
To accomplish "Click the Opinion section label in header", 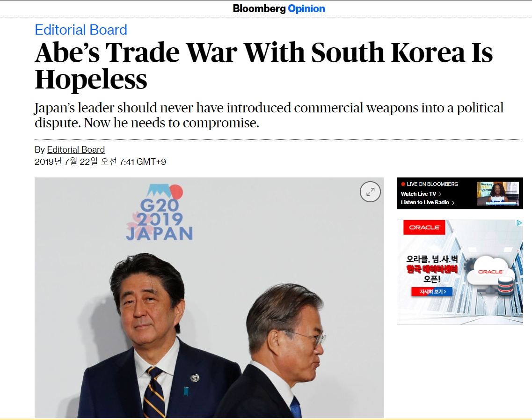I will click(306, 8).
